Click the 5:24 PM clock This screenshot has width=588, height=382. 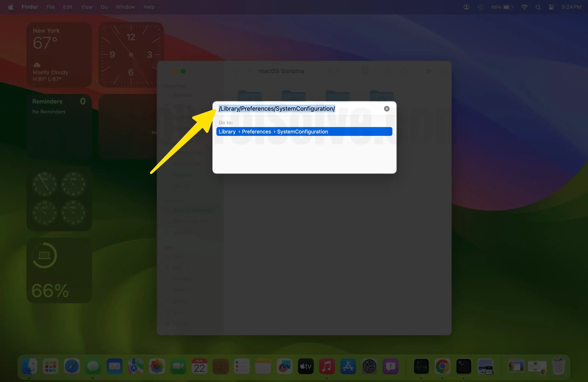(571, 7)
